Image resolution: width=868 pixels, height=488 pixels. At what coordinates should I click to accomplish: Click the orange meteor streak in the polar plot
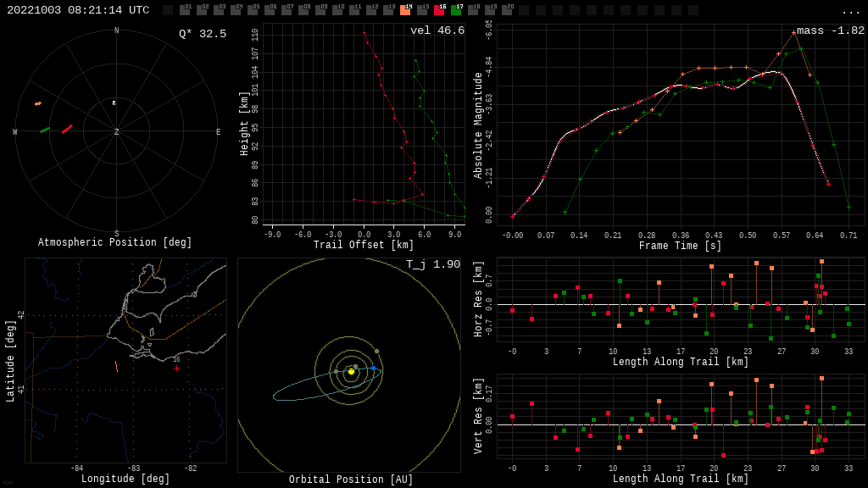click(37, 103)
